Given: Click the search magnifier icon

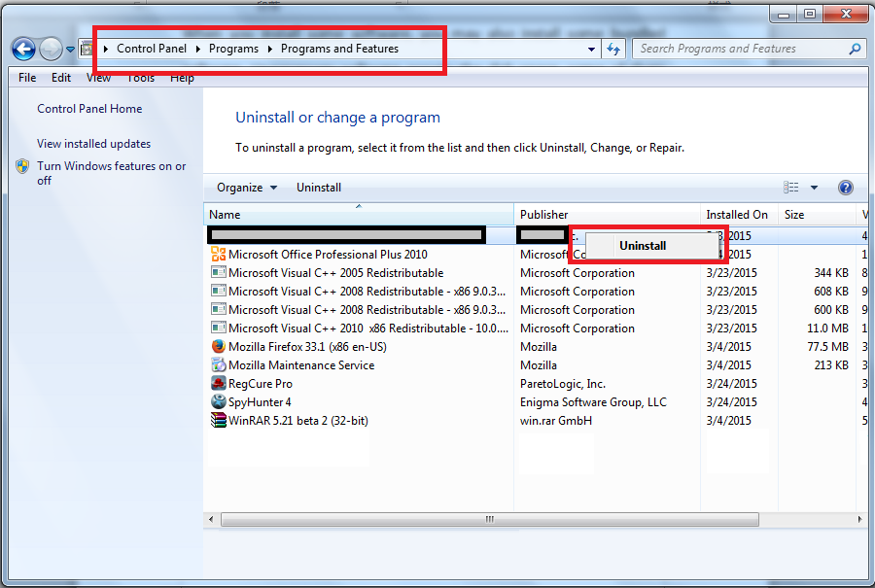Looking at the screenshot, I should (855, 50).
